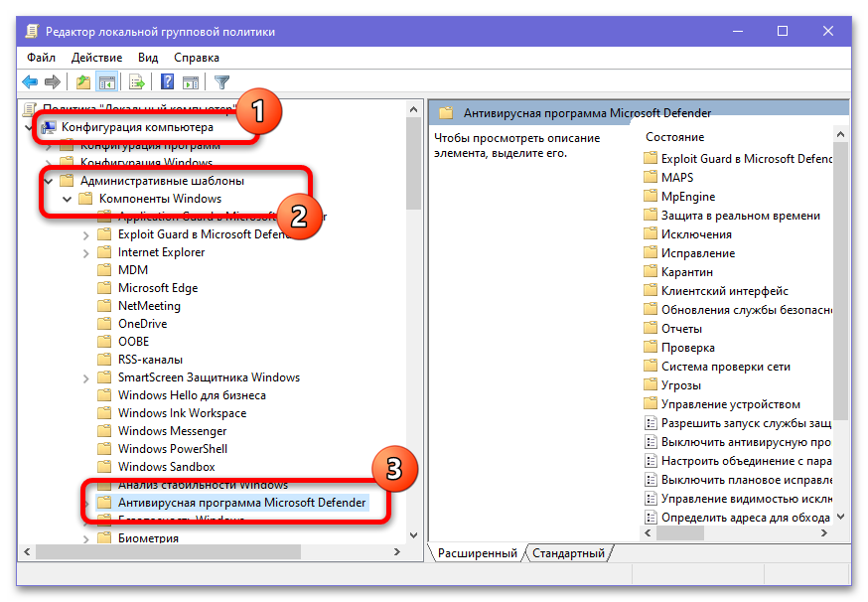Open the Клиентский интерфейс folder

click(x=725, y=291)
